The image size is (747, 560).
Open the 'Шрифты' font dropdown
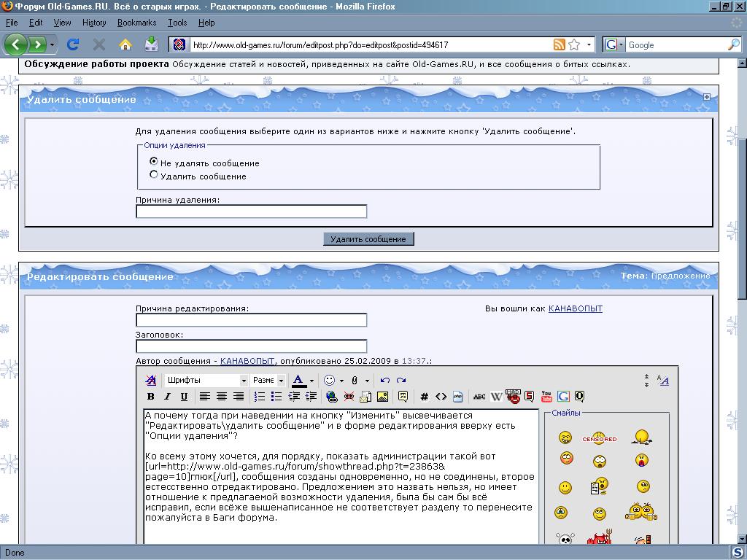[206, 380]
